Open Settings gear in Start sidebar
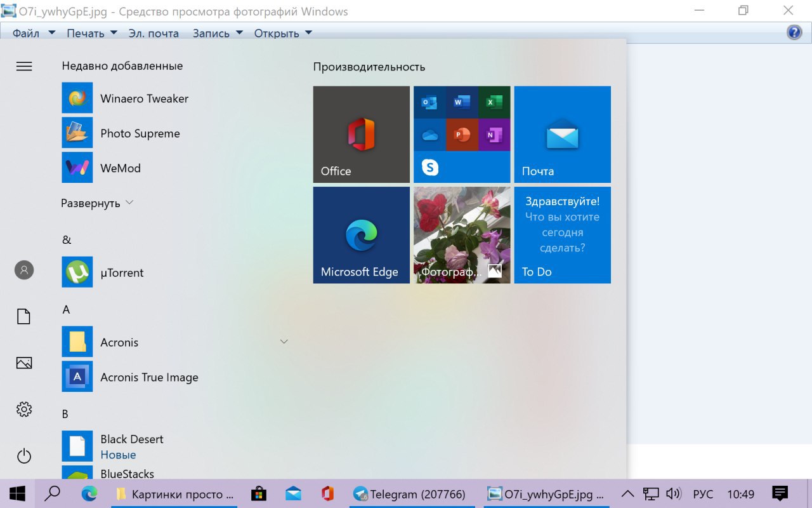812x508 pixels. tap(24, 410)
